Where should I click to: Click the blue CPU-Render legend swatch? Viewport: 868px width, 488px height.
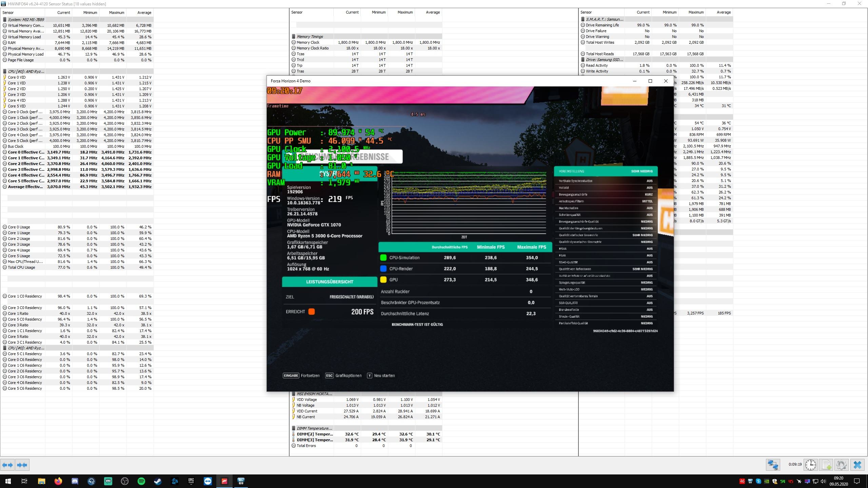click(383, 269)
